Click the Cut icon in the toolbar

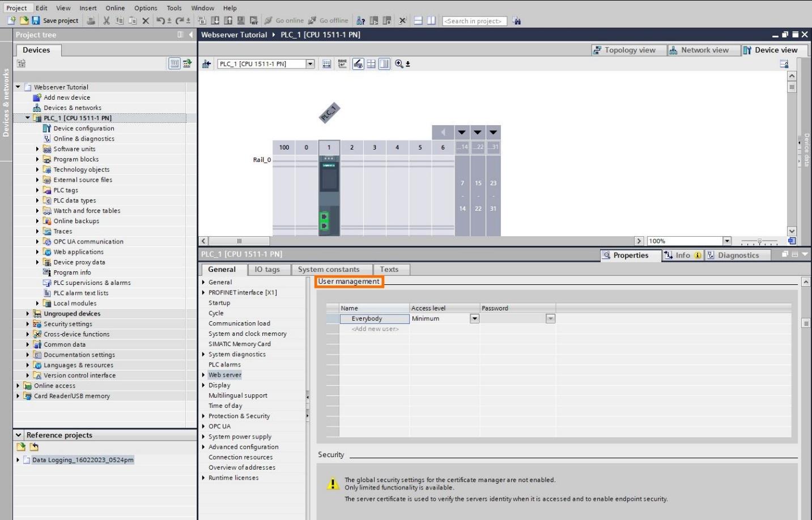[x=107, y=21]
